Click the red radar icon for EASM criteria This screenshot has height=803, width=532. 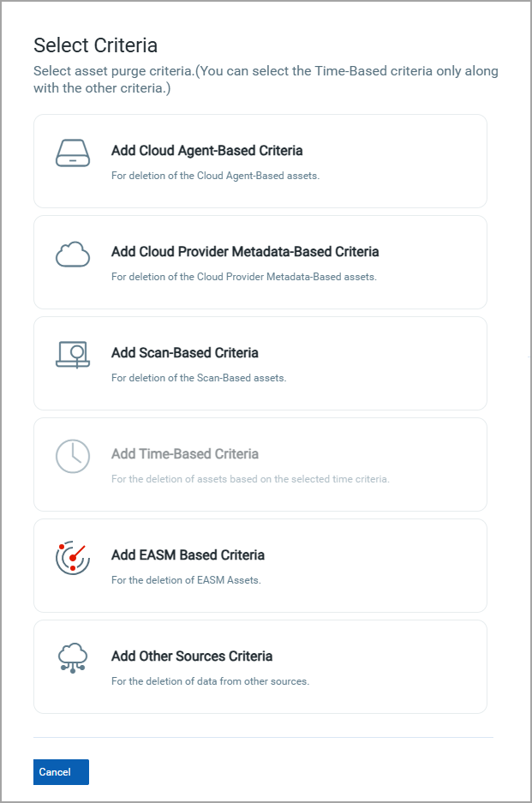point(73,557)
